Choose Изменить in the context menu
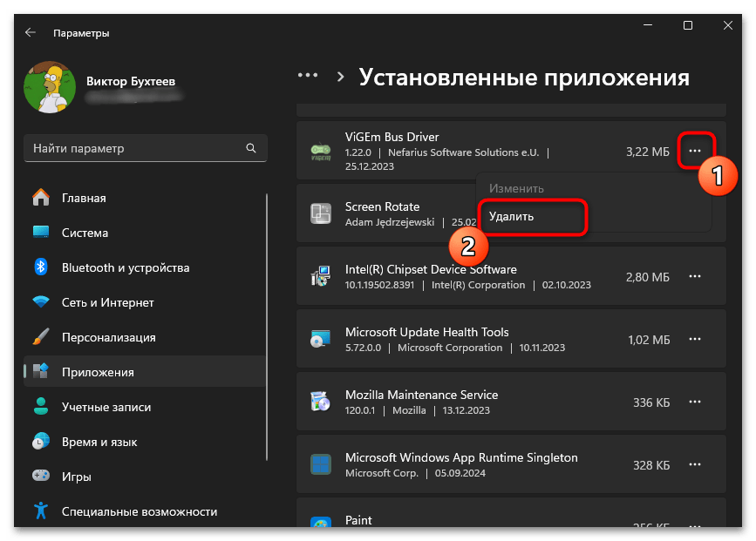 pos(516,188)
